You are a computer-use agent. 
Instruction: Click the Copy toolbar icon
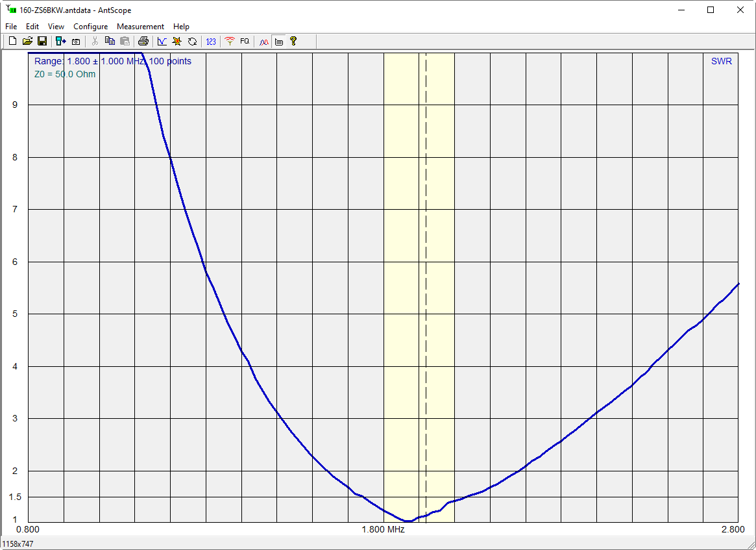[110, 42]
